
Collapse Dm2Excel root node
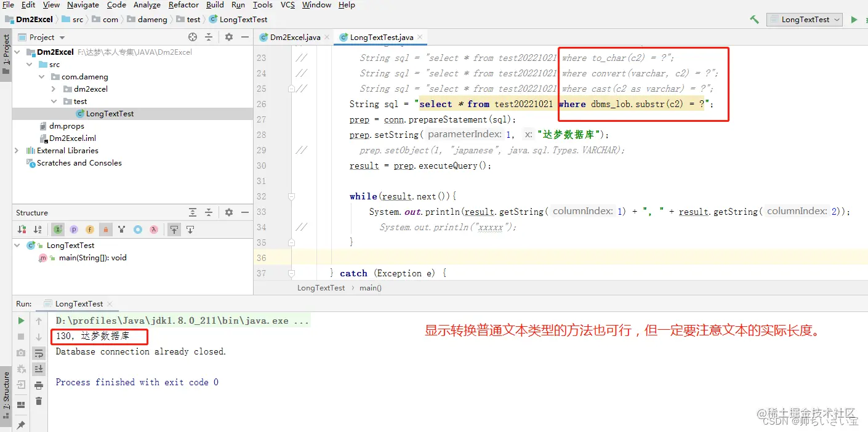click(x=17, y=52)
